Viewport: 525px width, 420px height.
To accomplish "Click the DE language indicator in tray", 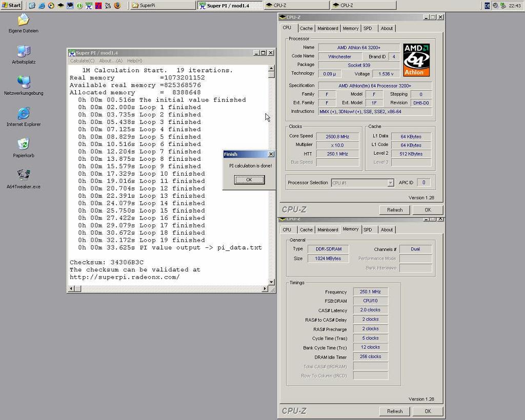I will point(487,5).
